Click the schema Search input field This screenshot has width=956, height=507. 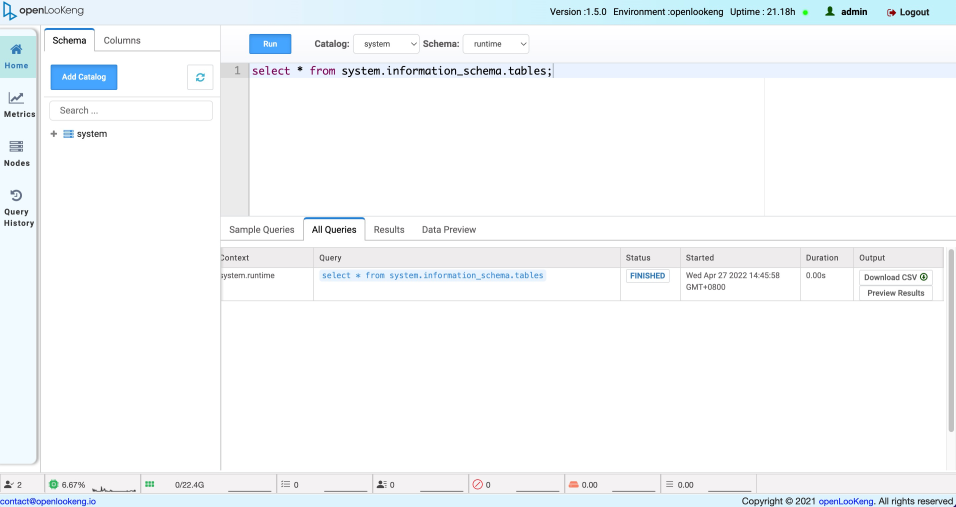point(131,110)
